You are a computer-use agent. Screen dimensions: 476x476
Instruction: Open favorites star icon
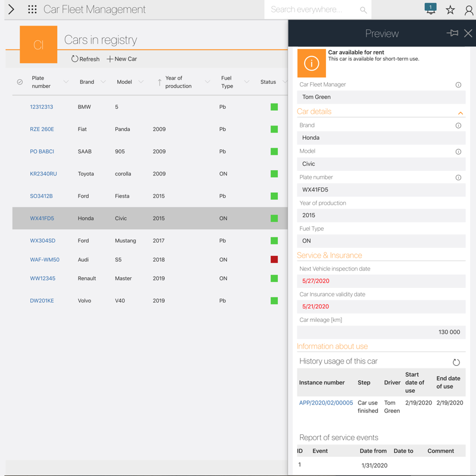pyautogui.click(x=450, y=10)
